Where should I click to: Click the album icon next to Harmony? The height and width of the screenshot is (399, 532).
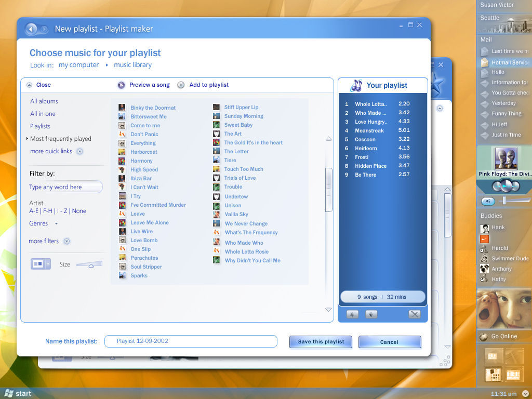(122, 161)
